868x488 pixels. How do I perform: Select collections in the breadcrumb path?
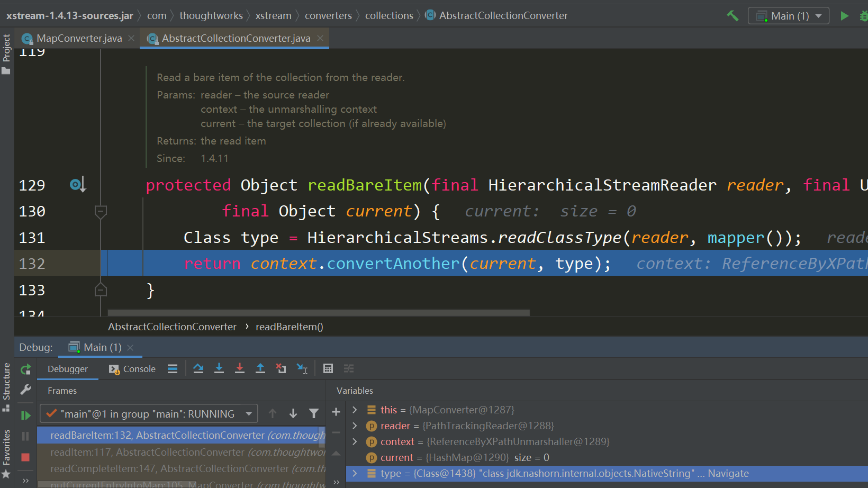pyautogui.click(x=389, y=15)
